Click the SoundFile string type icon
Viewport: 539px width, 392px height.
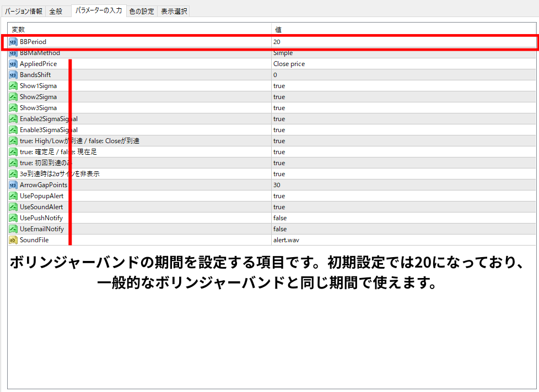13,240
